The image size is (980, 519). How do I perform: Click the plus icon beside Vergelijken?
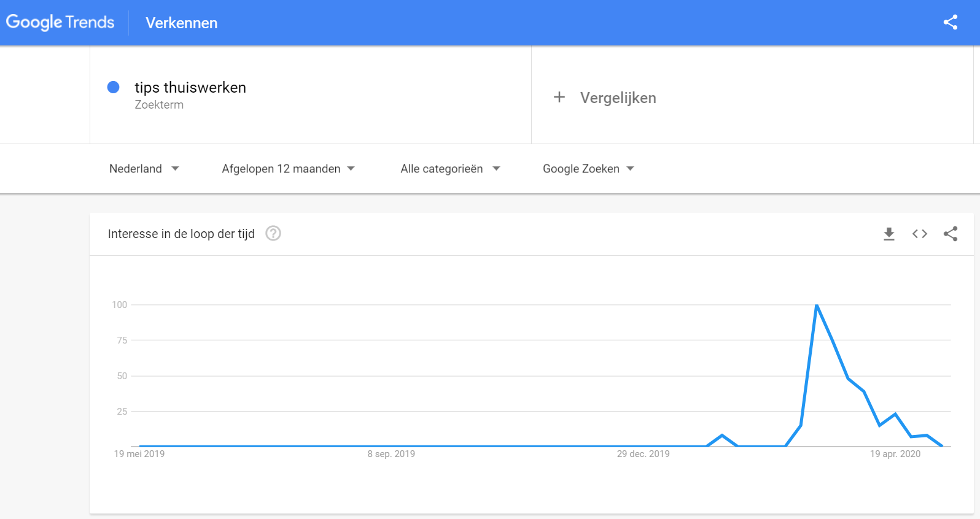point(559,98)
